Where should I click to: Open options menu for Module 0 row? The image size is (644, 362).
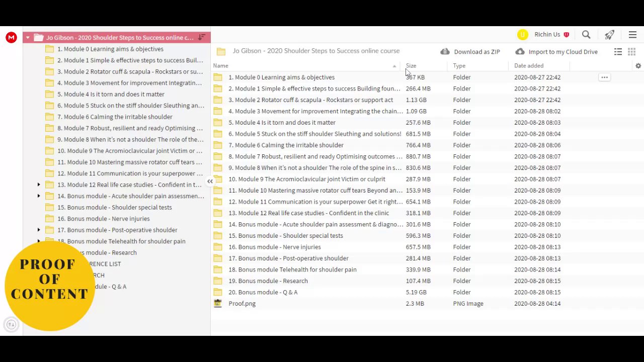pos(604,77)
